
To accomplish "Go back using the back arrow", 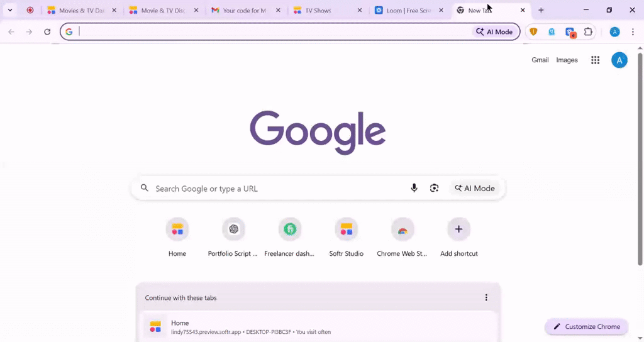I will tap(11, 31).
